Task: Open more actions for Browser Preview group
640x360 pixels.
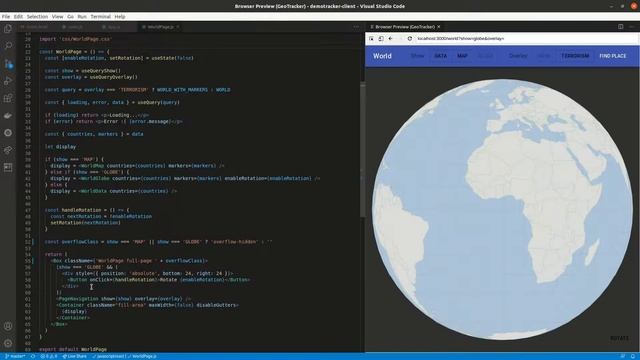Action: [x=632, y=27]
